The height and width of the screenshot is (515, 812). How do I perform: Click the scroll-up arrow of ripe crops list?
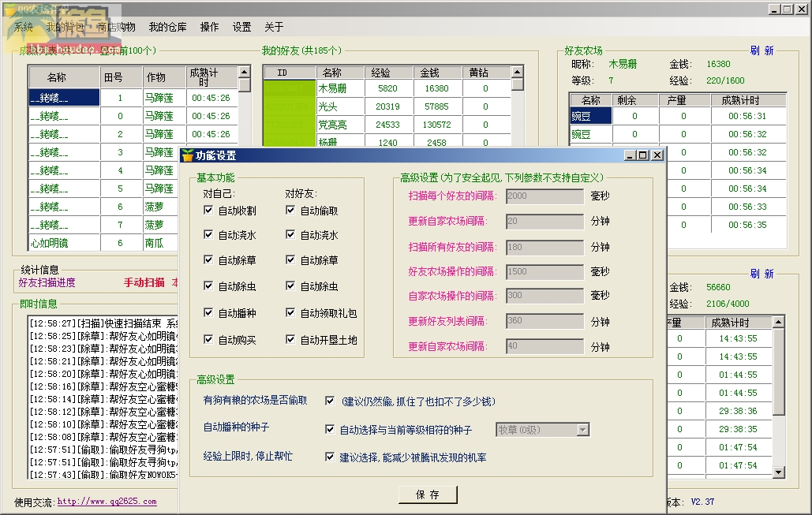(x=245, y=72)
